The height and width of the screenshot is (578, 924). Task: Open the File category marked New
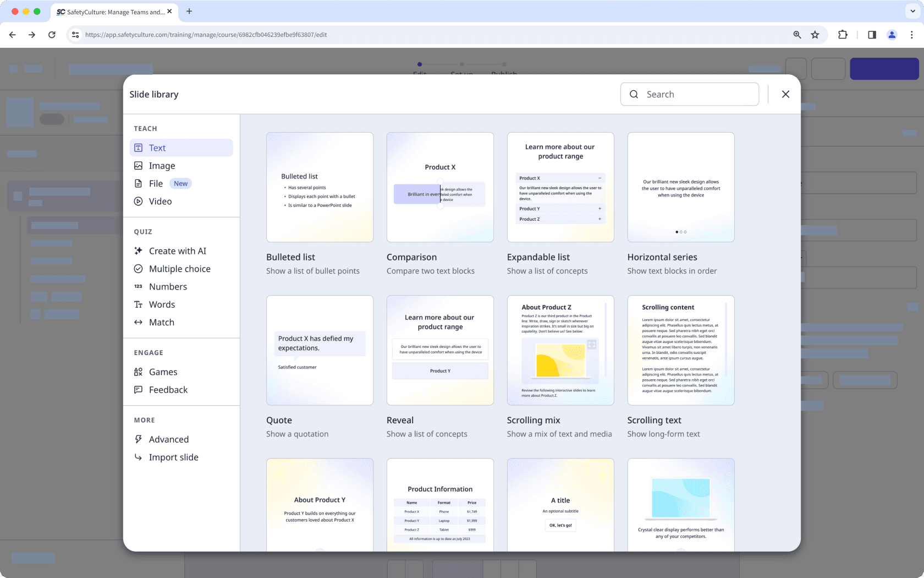pyautogui.click(x=156, y=183)
